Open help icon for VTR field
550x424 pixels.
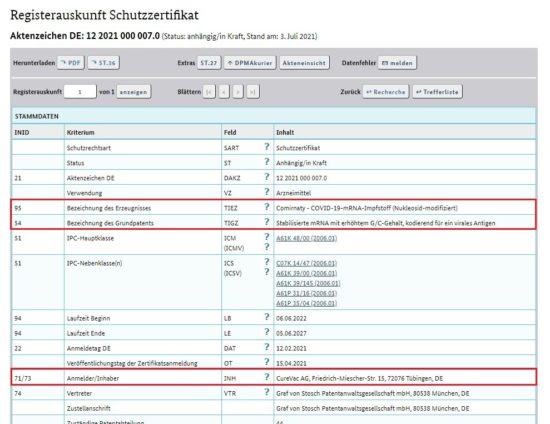click(267, 392)
